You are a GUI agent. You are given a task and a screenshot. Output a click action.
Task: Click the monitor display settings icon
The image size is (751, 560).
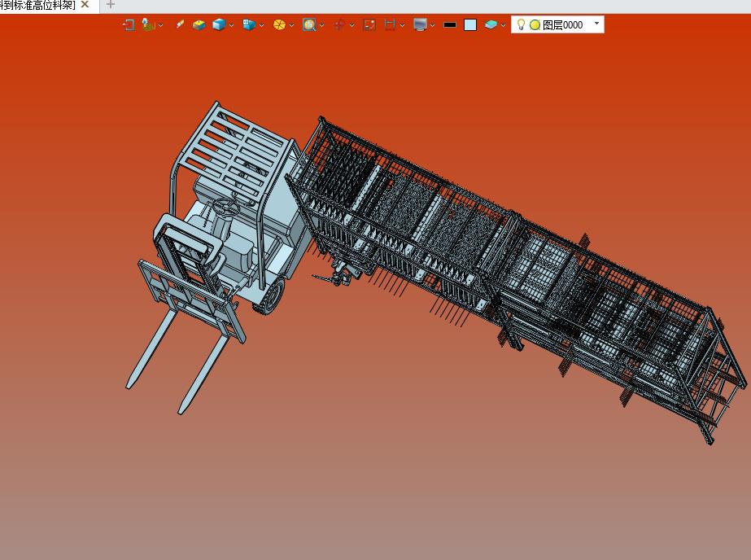click(x=420, y=25)
